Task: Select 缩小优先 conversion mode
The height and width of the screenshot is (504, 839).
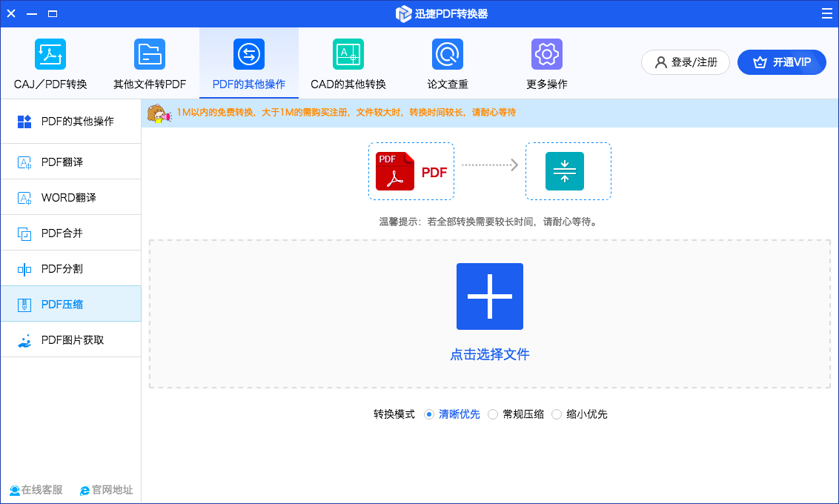Action: tap(557, 414)
